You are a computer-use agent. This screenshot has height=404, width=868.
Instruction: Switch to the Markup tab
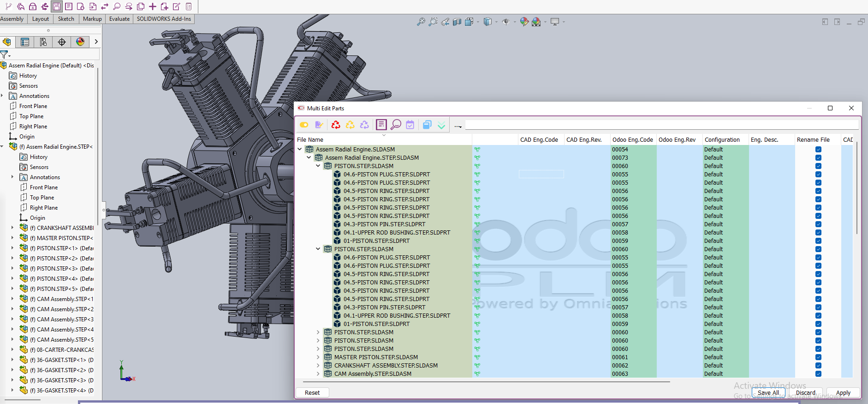coord(92,19)
